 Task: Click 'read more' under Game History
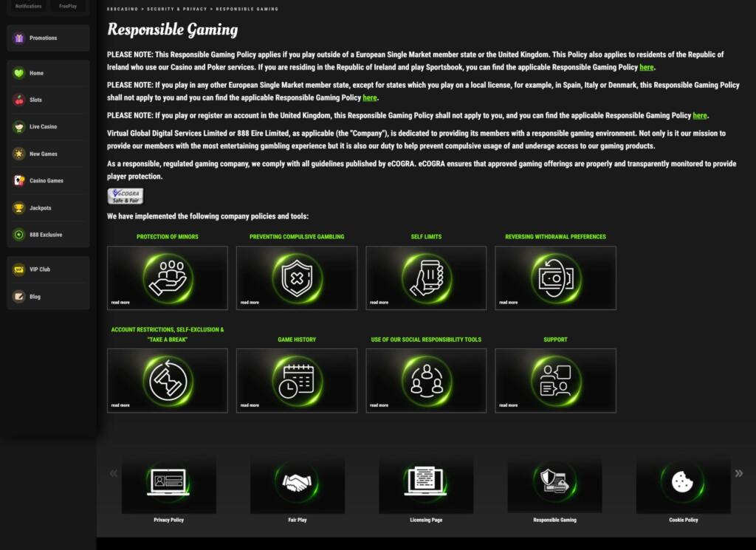pyautogui.click(x=250, y=405)
